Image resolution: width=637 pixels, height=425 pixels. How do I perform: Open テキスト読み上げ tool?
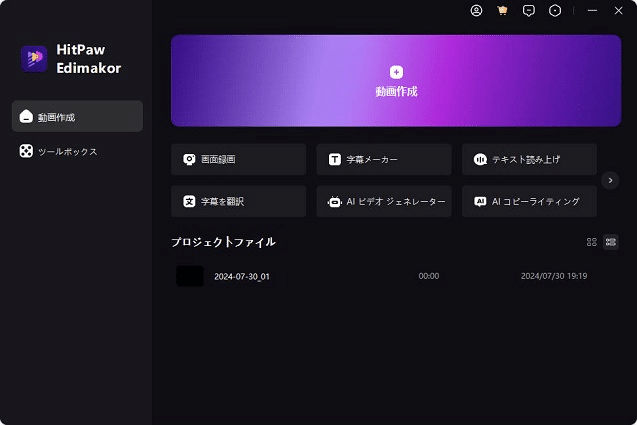tap(529, 159)
